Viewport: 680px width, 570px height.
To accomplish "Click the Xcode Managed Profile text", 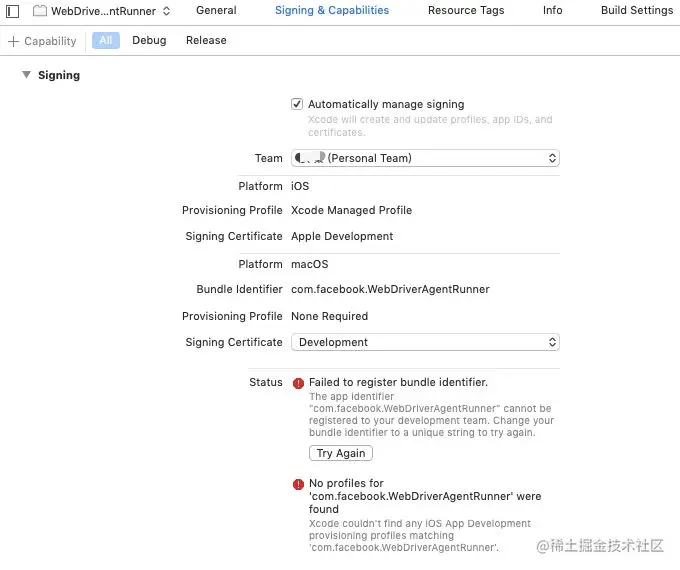I will 351,210.
